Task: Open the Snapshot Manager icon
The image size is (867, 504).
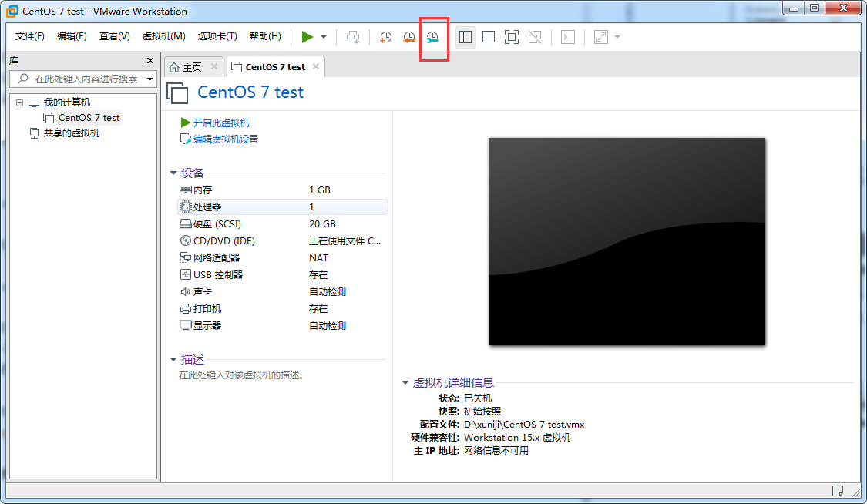Action: coord(432,37)
